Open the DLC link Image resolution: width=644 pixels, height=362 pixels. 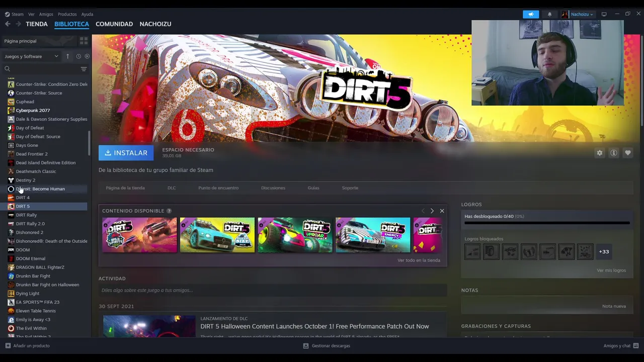172,188
